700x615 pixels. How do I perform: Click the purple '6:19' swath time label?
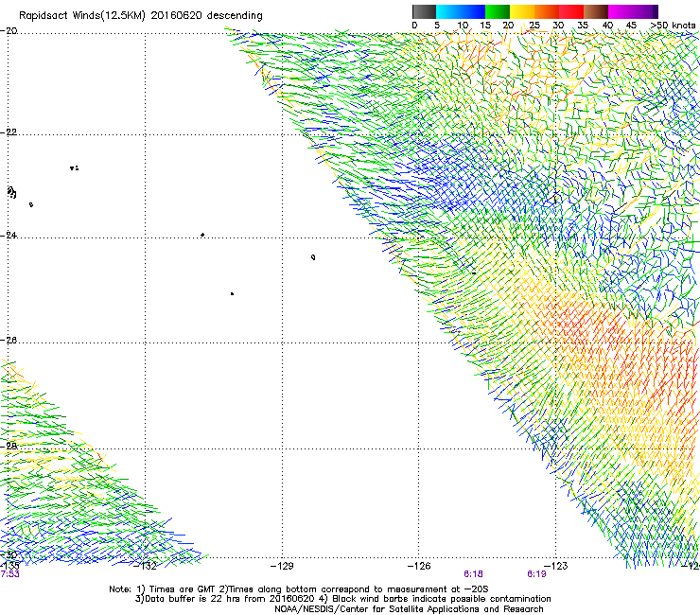(536, 574)
